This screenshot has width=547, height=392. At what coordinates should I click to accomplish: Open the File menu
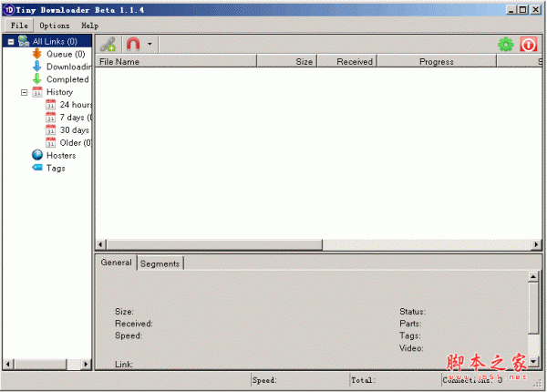coord(19,26)
